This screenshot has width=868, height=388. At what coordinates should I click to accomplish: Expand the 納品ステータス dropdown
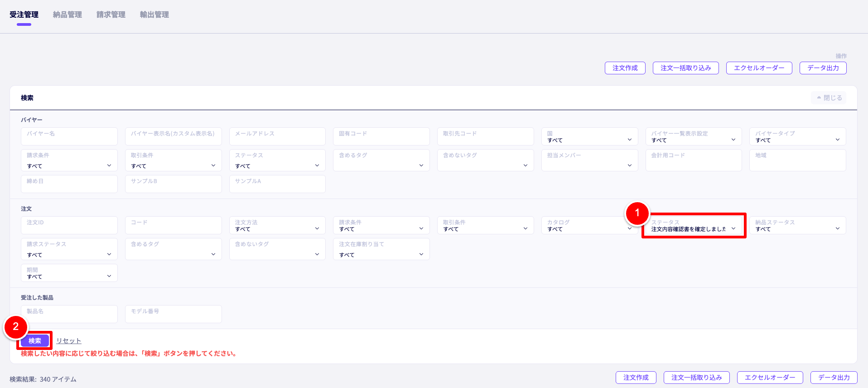(797, 226)
